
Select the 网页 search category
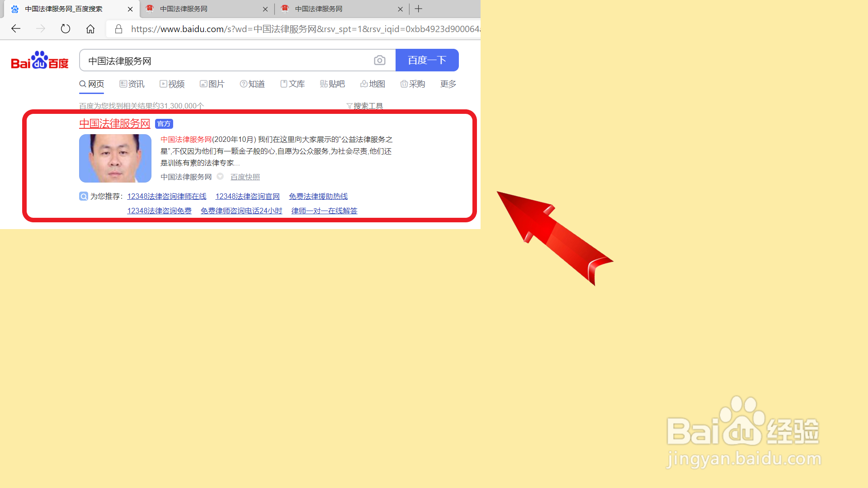(92, 84)
